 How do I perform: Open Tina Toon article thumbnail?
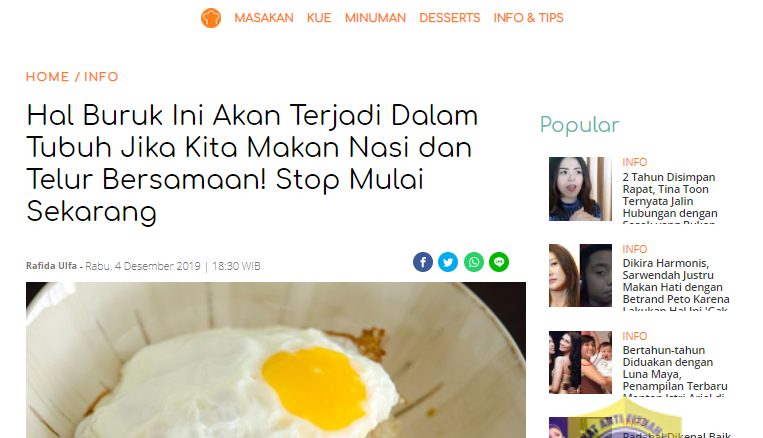point(580,189)
